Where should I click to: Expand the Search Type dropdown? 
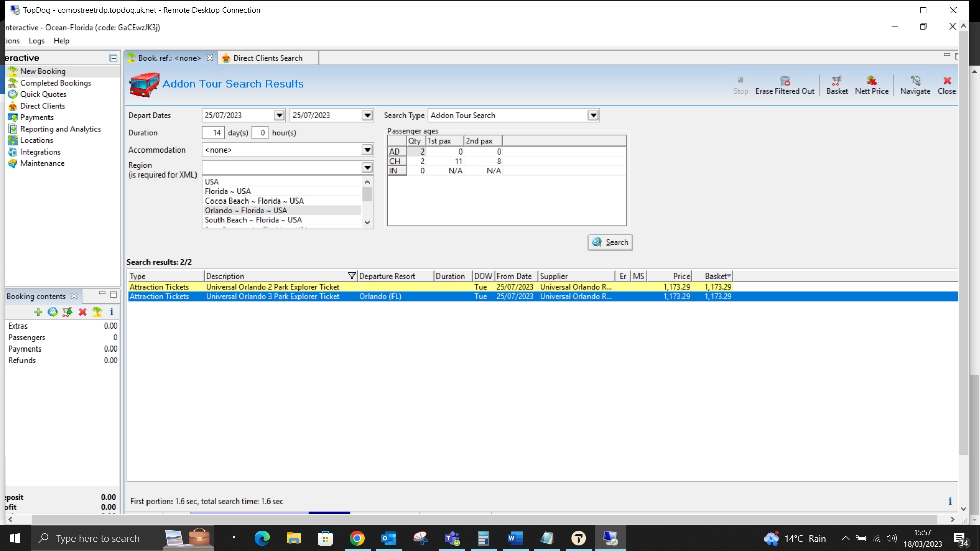[x=593, y=115]
